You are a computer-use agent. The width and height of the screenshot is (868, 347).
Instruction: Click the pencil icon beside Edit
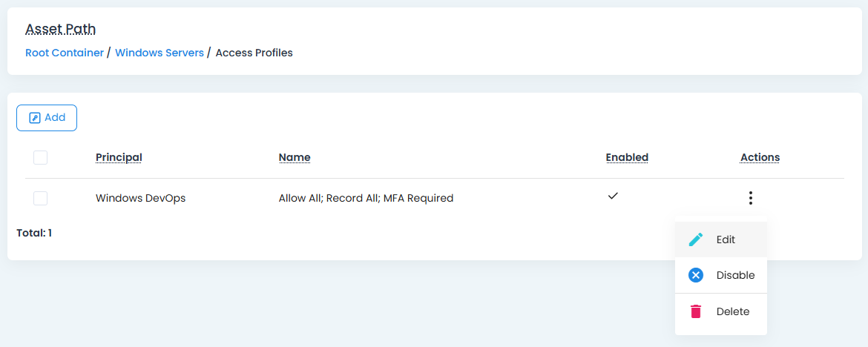(695, 239)
